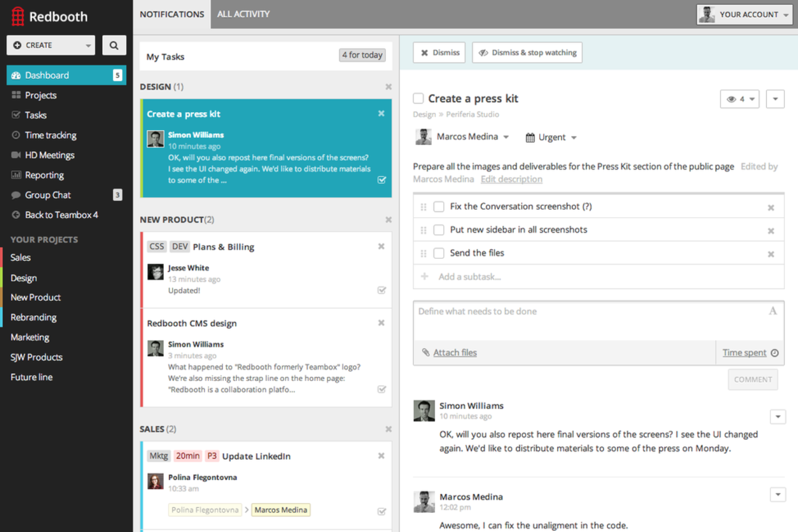
Task: Open the CREATE dropdown
Action: (x=51, y=45)
